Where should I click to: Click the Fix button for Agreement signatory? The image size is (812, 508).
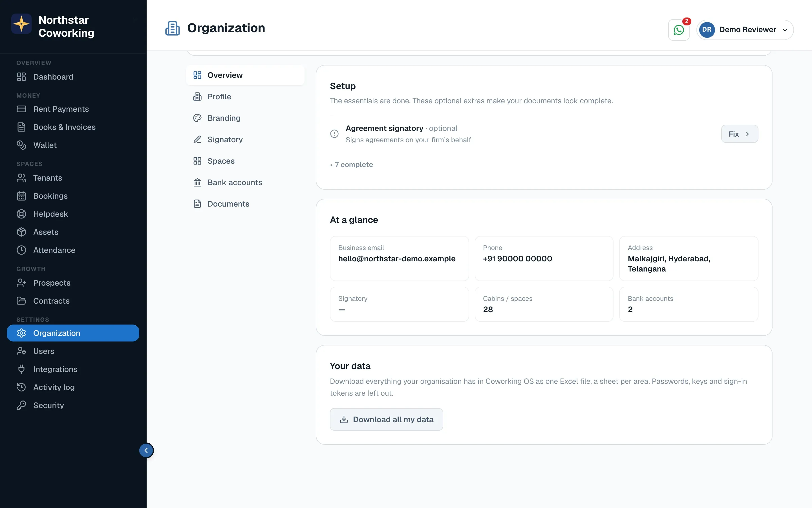[x=740, y=134]
